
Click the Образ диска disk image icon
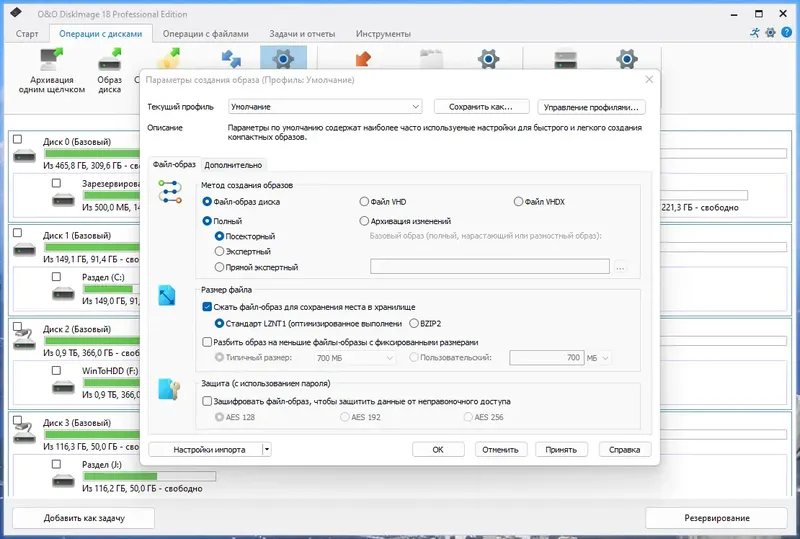[110, 60]
